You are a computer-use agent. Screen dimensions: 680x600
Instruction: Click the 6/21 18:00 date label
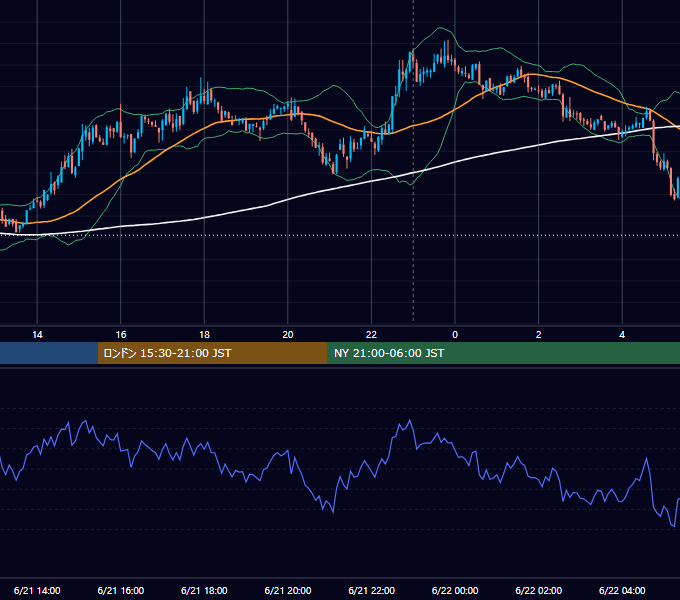[204, 590]
